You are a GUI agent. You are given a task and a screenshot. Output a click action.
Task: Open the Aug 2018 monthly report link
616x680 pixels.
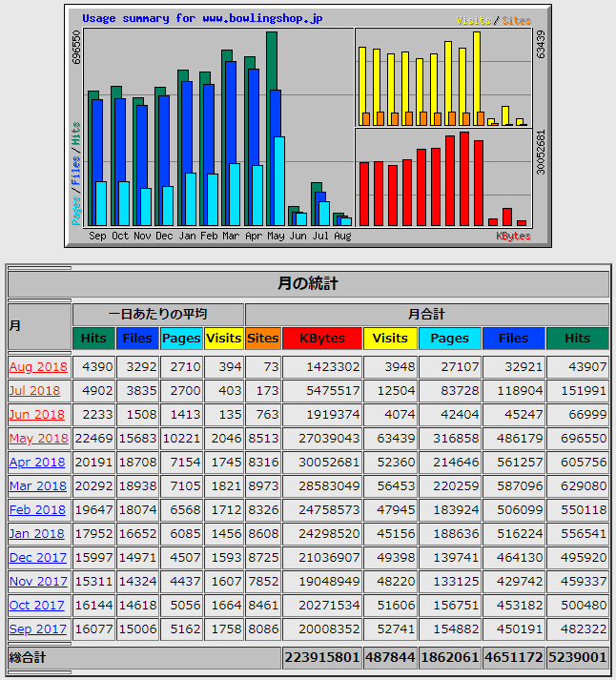click(x=38, y=366)
